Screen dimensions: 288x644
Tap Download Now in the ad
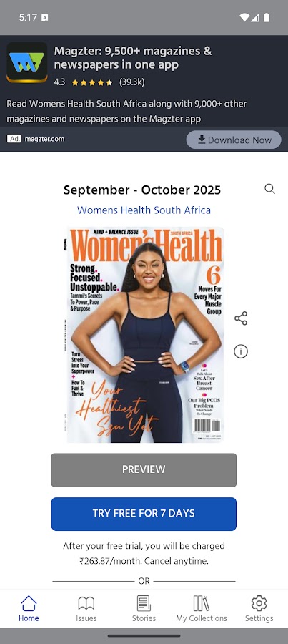pos(234,140)
